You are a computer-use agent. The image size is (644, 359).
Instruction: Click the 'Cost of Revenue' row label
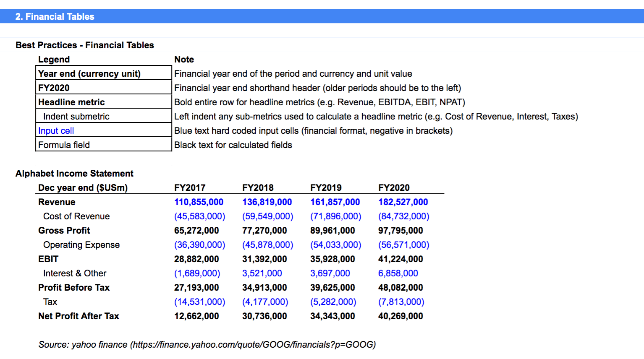coord(76,216)
